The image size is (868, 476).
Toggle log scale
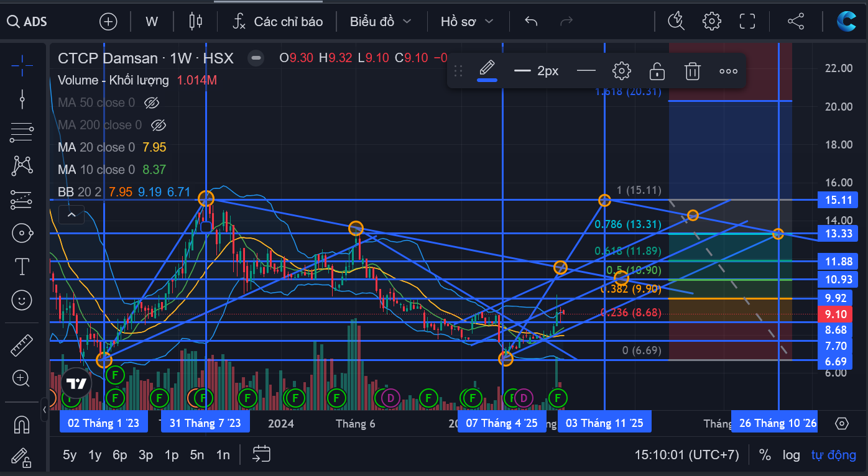click(x=792, y=455)
